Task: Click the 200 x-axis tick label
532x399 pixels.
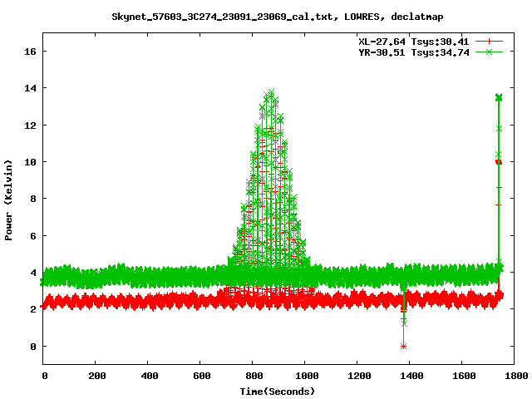Action: point(96,376)
